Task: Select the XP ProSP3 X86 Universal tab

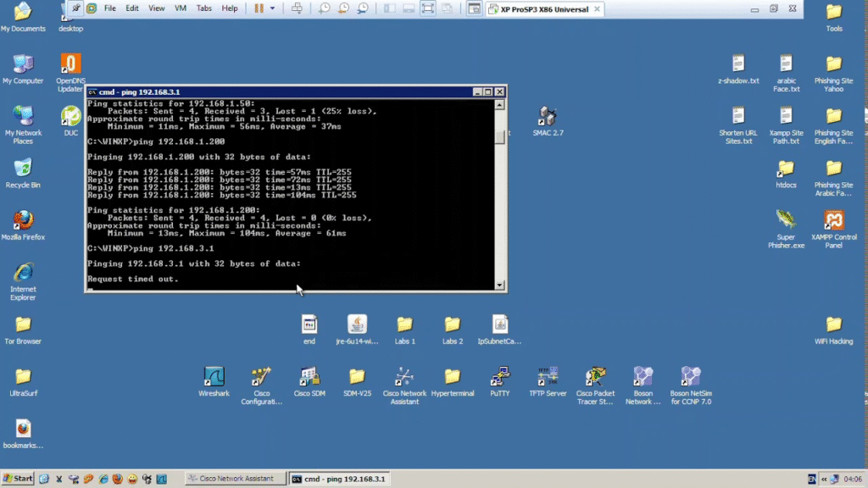Action: click(542, 9)
